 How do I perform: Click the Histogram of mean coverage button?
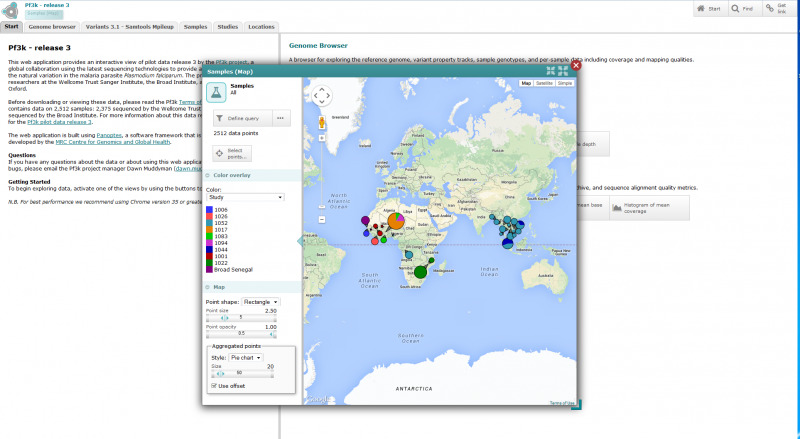649,208
